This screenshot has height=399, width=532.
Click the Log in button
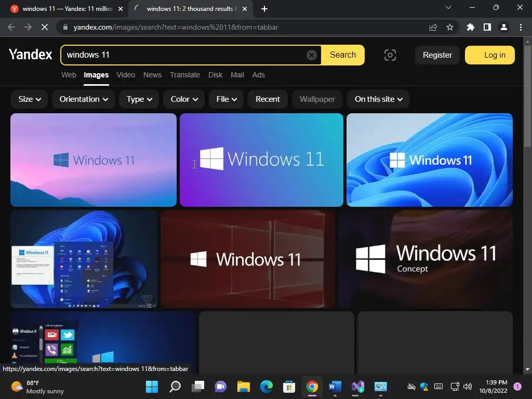click(x=490, y=55)
